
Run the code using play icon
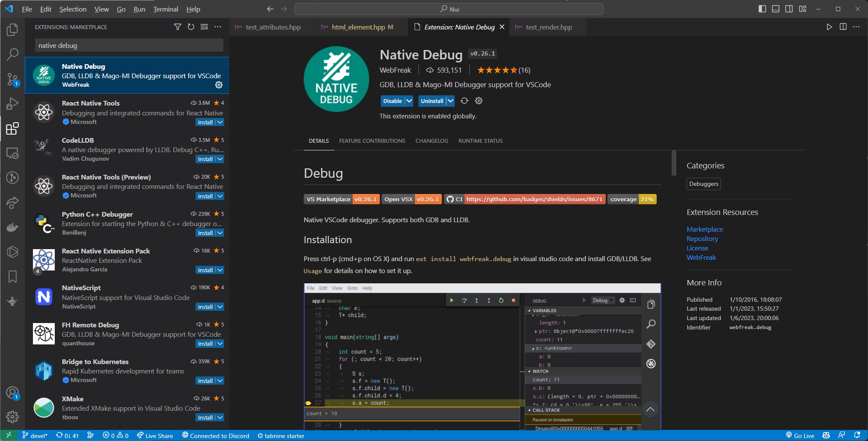[x=829, y=27]
